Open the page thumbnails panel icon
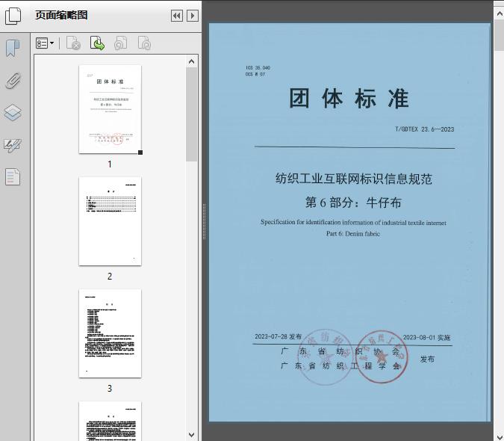Screen dimensions: 504x441 [x=13, y=16]
